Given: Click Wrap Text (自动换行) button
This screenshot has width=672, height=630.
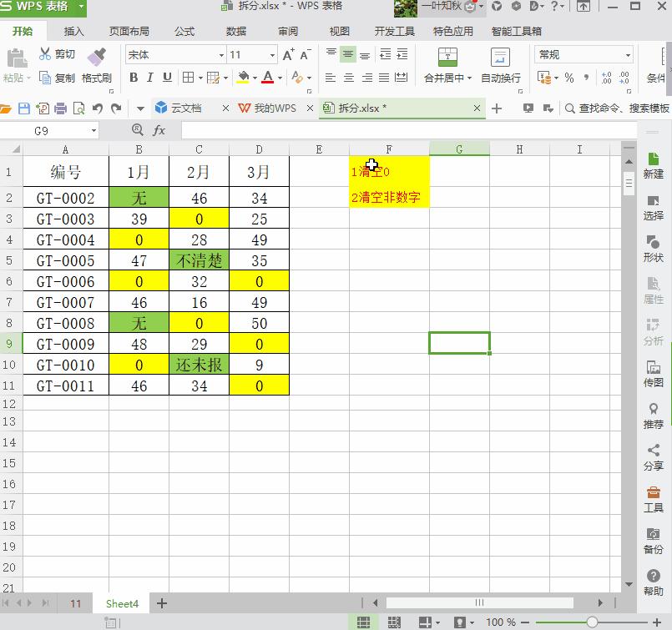Looking at the screenshot, I should click(501, 65).
